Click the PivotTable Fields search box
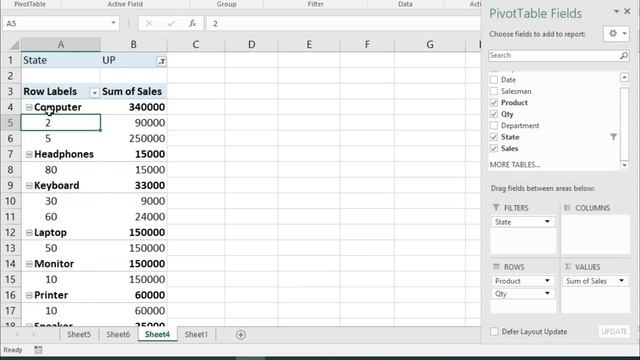Image resolution: width=640 pixels, height=360 pixels. pos(553,56)
